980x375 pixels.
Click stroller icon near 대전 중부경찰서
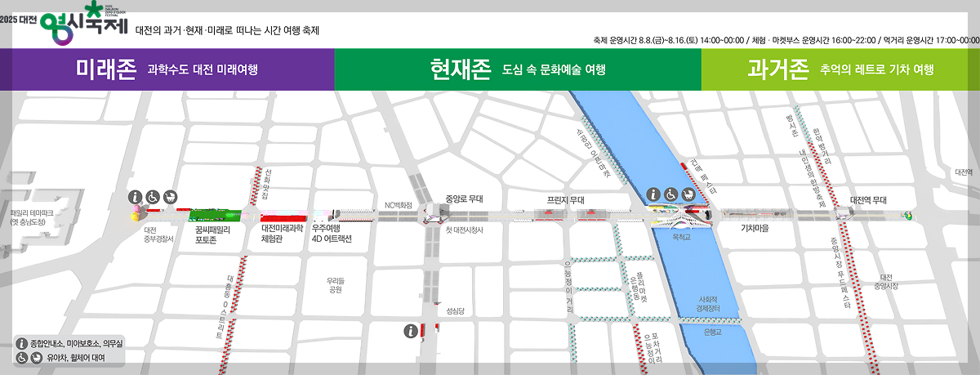coord(170,197)
